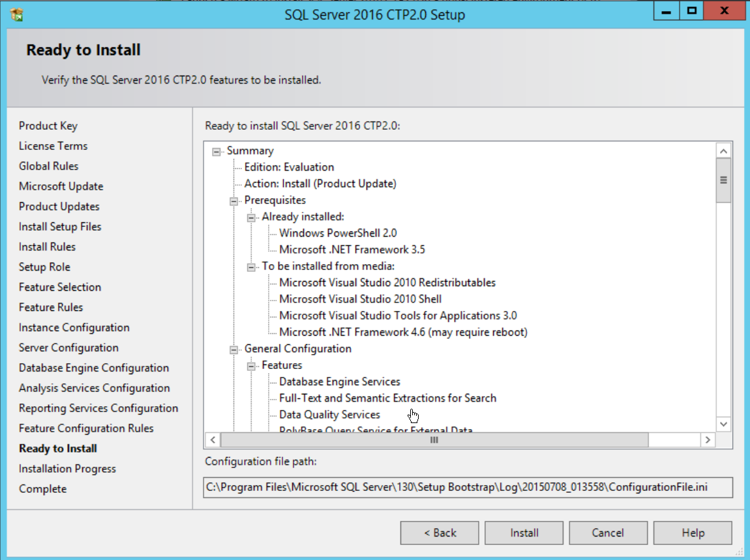
Task: Select Full-Text and Semantic Extractions row
Action: 387,398
